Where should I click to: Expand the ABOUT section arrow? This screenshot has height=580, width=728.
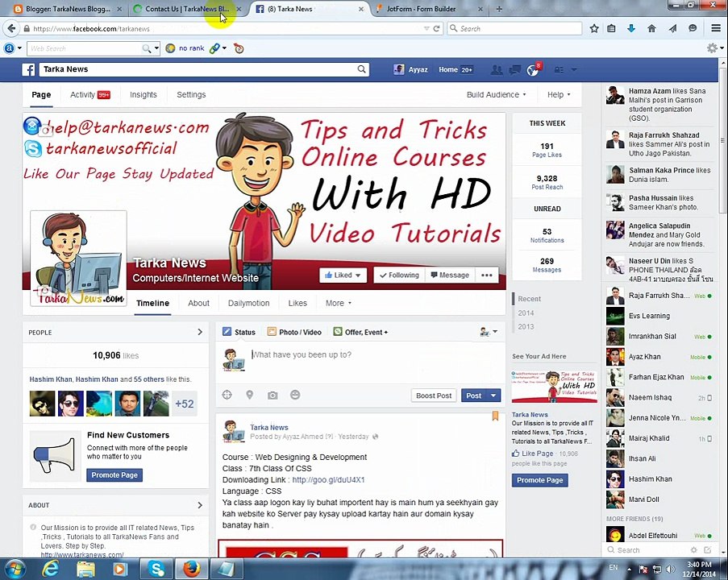[200, 505]
